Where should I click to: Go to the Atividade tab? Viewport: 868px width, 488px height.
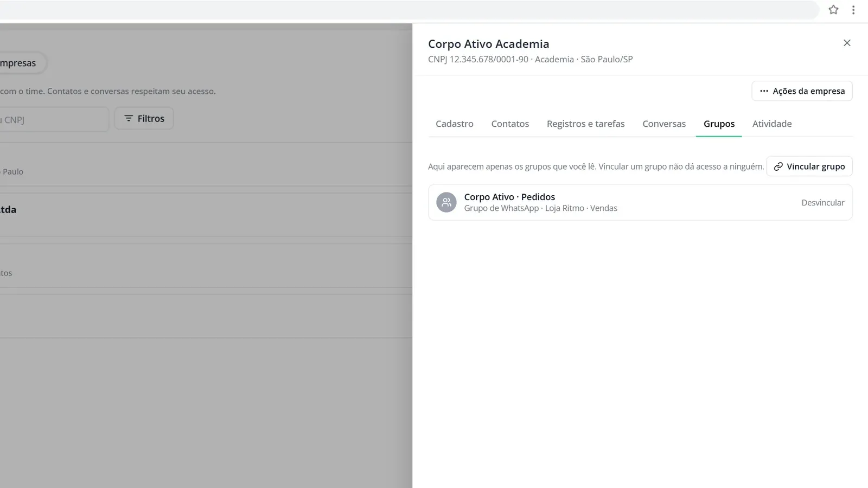pyautogui.click(x=772, y=124)
